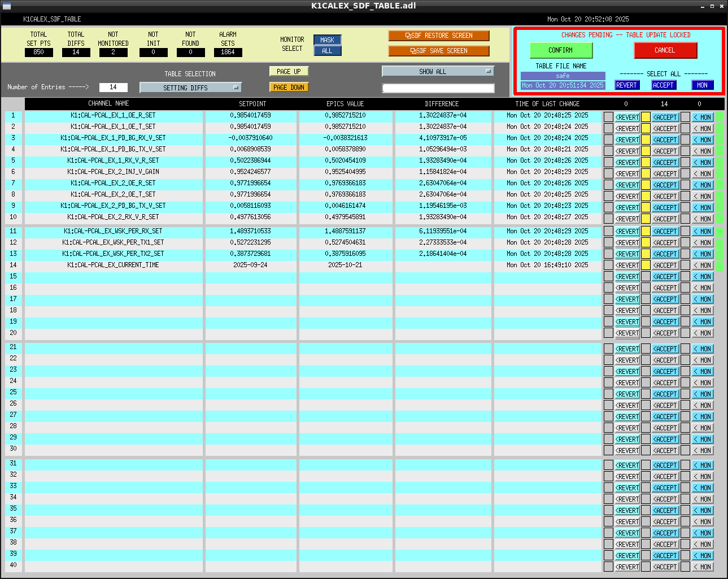Open the window menu icon in title bar

[7, 6]
